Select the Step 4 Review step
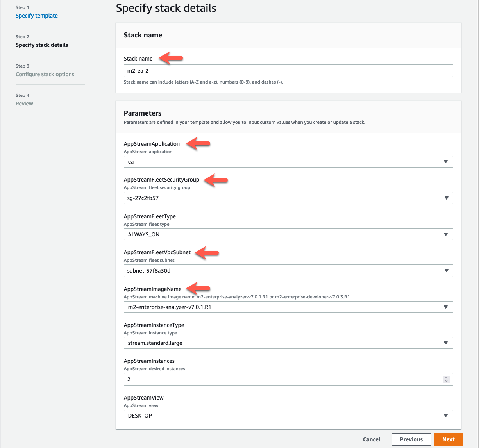The height and width of the screenshot is (448, 479). [24, 103]
